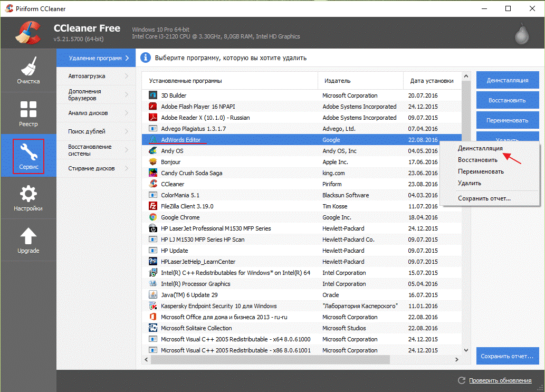Click the horizontal scrollbar below program list

tap(270, 360)
